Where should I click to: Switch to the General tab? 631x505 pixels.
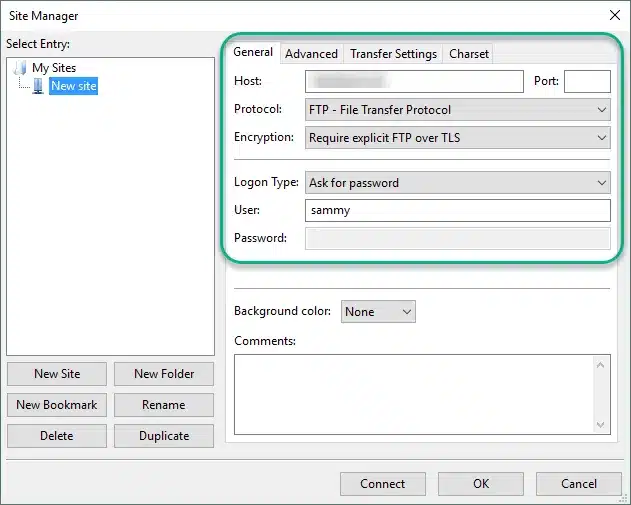pyautogui.click(x=253, y=52)
